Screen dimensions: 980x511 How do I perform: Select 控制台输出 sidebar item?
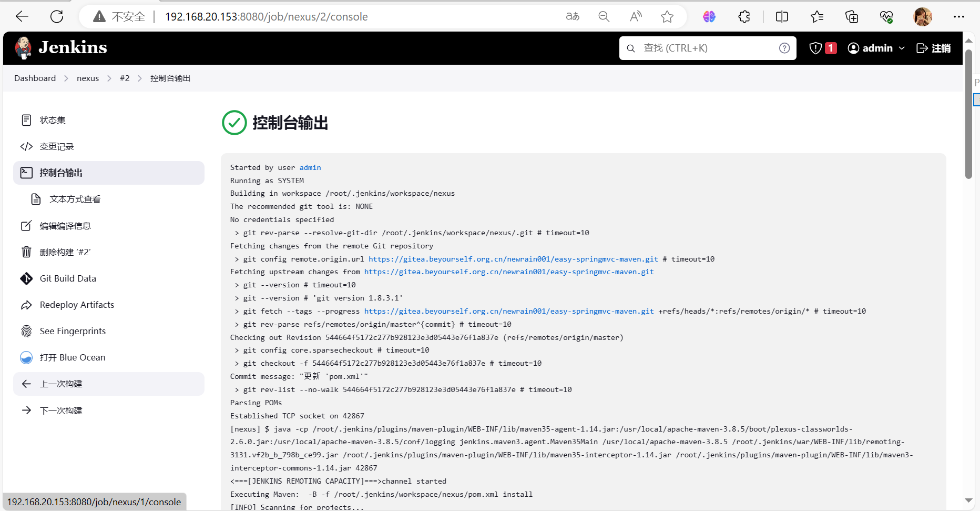click(109, 173)
